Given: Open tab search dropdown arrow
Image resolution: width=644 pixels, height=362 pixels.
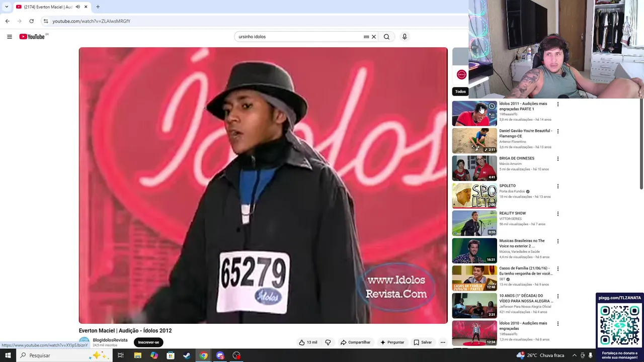Looking at the screenshot, I should pyautogui.click(x=7, y=7).
